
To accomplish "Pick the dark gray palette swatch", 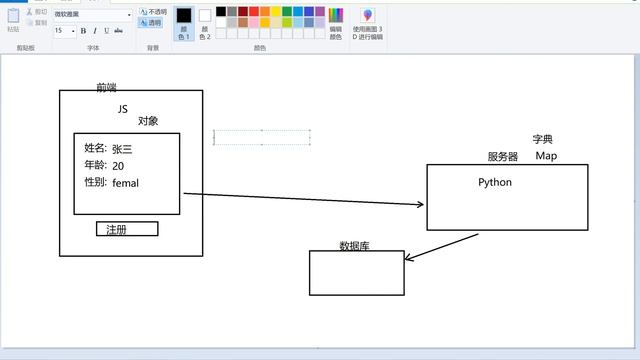I will [232, 11].
